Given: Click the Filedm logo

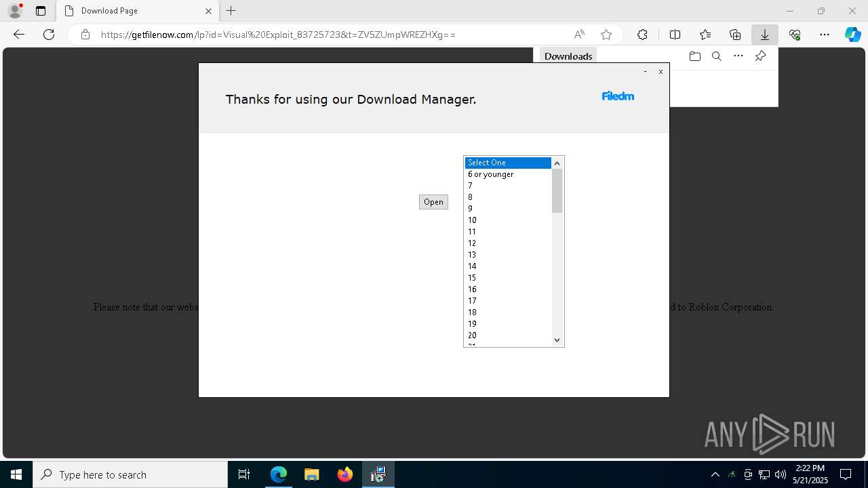Looking at the screenshot, I should [x=618, y=96].
